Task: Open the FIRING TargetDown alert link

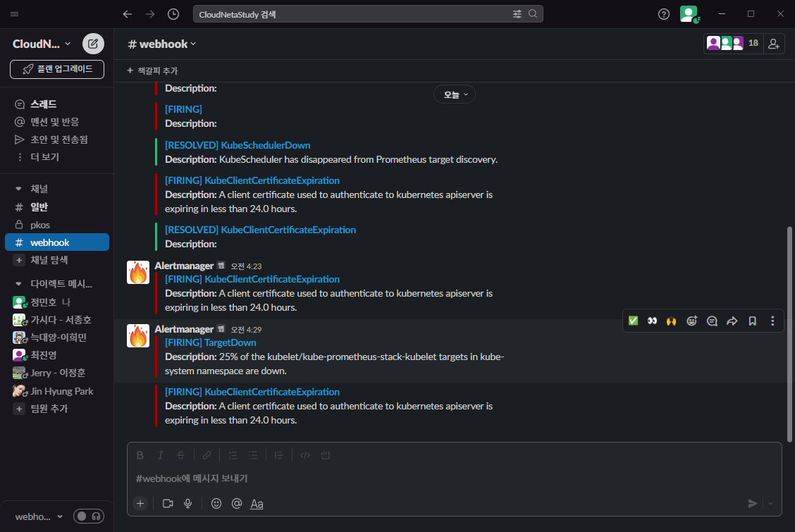Action: point(210,342)
